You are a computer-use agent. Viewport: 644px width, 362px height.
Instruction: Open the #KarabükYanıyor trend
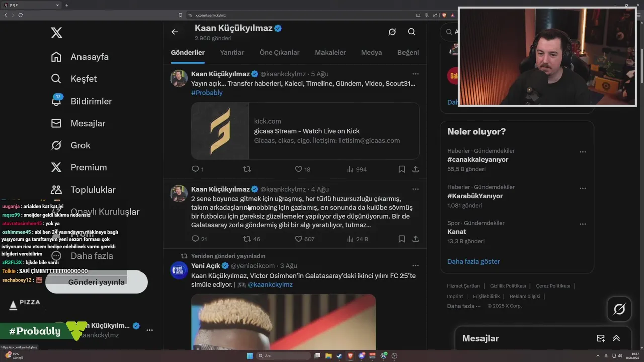point(475,196)
